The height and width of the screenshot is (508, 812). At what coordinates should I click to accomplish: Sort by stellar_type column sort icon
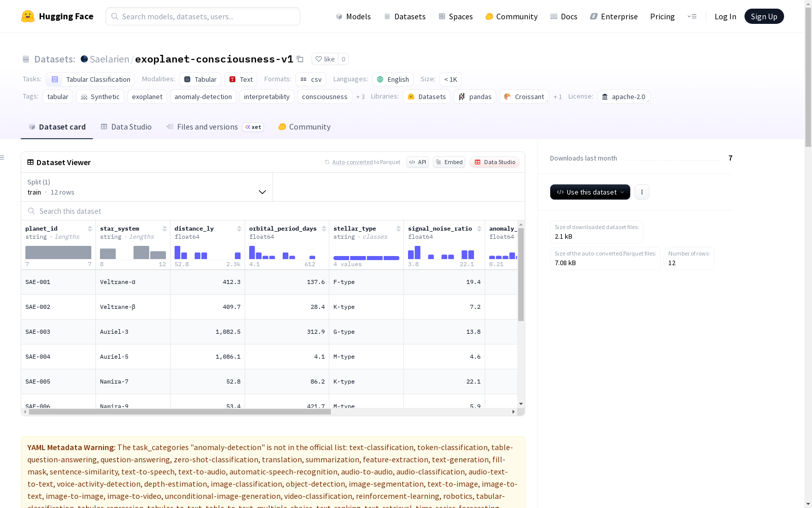[x=398, y=229]
